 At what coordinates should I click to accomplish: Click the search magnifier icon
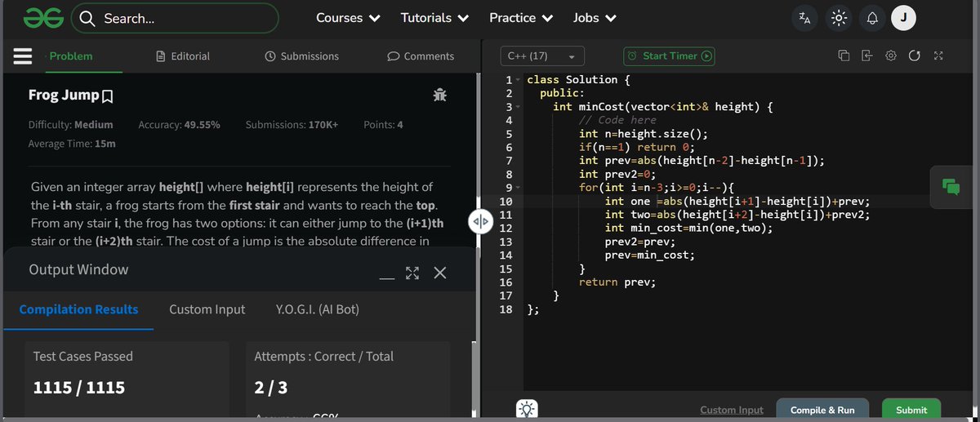point(88,18)
